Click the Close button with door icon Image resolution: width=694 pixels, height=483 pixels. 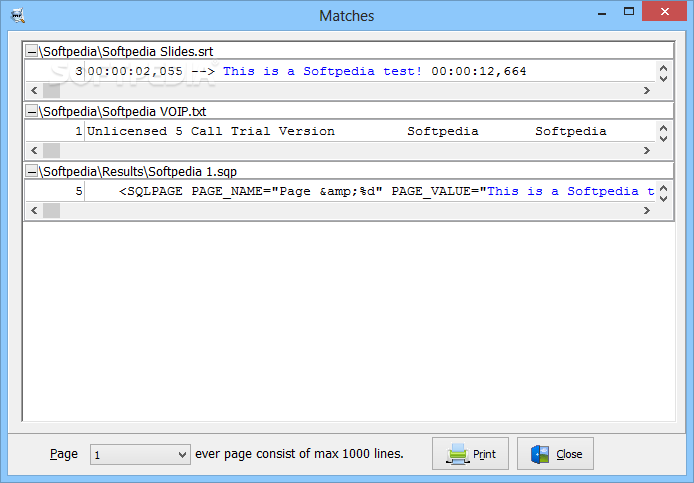pyautogui.click(x=555, y=454)
